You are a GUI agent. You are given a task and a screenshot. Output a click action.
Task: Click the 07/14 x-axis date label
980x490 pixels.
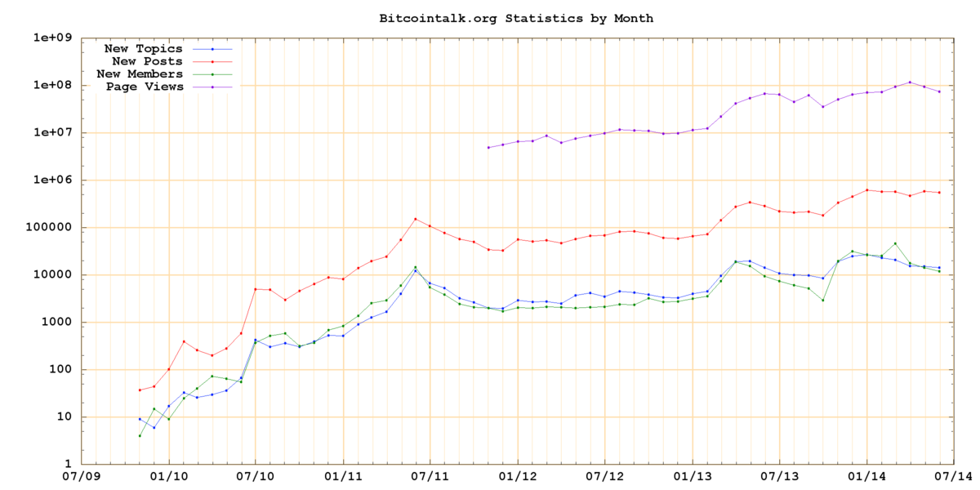pos(952,476)
